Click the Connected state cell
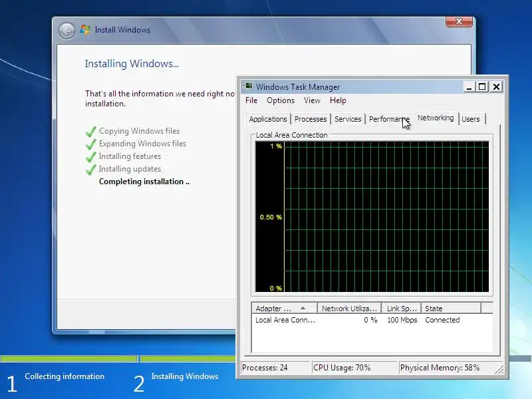This screenshot has height=399, width=532. click(x=442, y=320)
